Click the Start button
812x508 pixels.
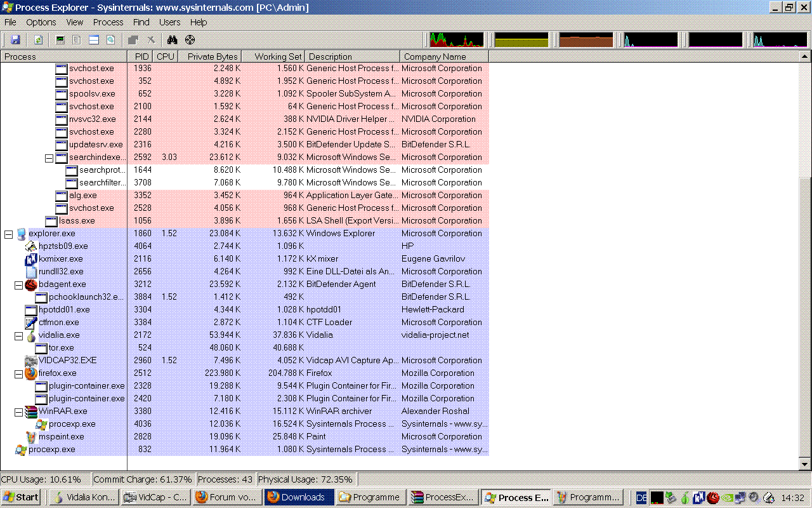pyautogui.click(x=21, y=497)
